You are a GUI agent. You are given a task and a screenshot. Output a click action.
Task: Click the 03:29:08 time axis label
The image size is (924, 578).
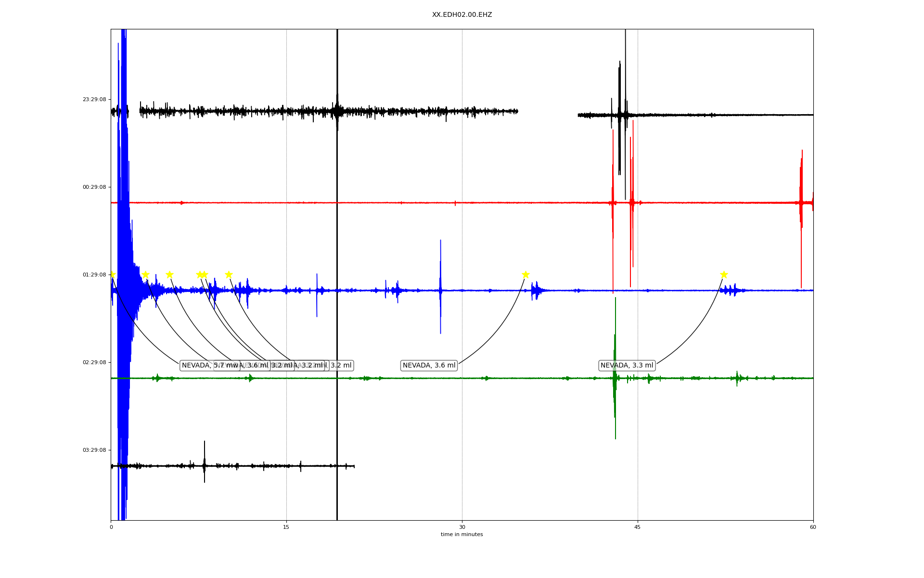[94, 450]
